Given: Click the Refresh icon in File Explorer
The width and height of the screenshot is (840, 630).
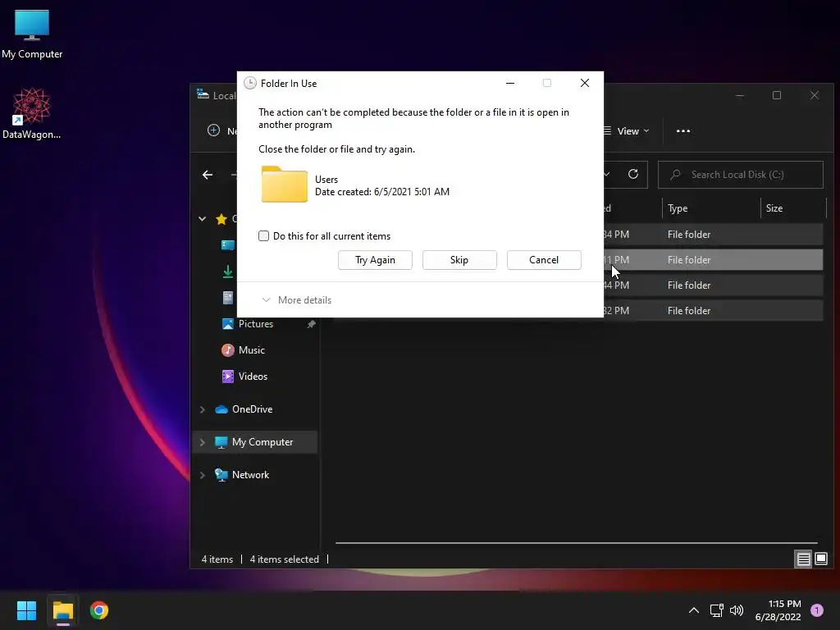Looking at the screenshot, I should pos(633,174).
